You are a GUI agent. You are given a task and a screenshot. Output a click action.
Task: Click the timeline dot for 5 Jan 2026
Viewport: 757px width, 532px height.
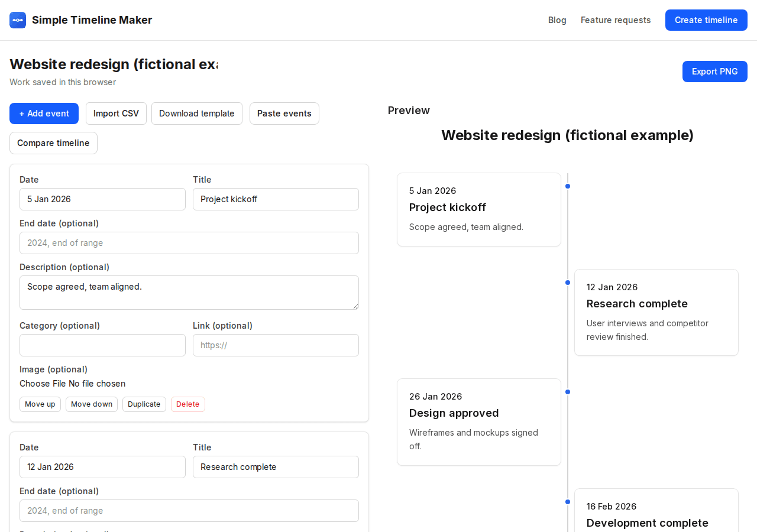(x=568, y=186)
